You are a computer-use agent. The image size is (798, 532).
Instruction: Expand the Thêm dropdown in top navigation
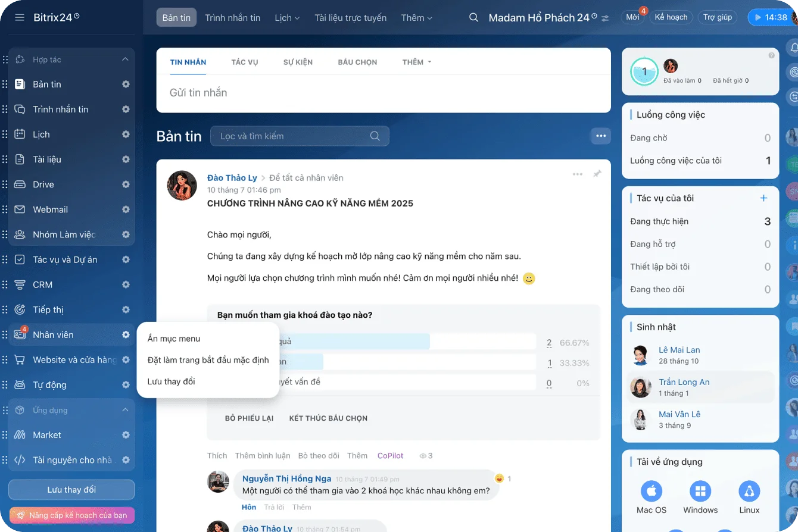pos(416,17)
